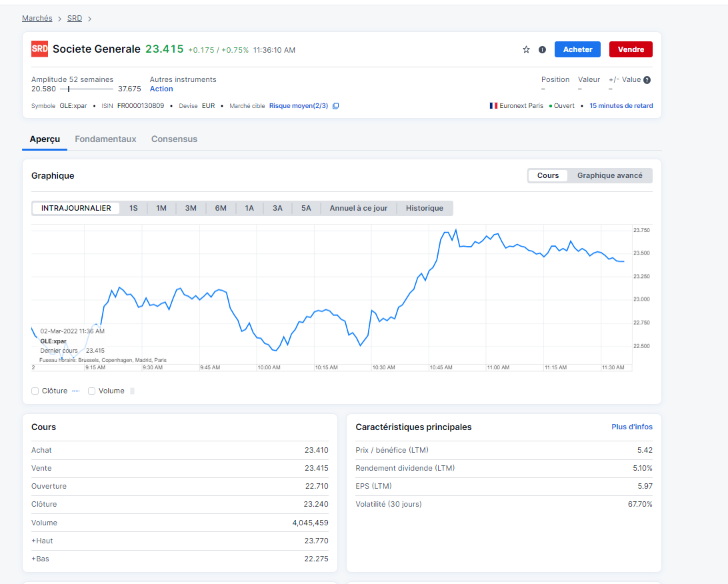Select the Historique chart range
This screenshot has width=728, height=584.
[x=425, y=208]
